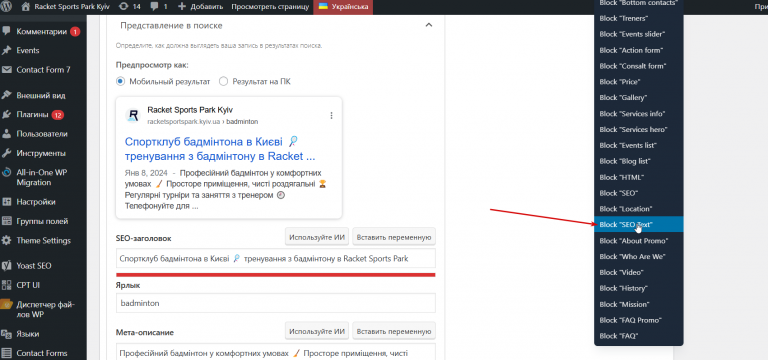
Task: Click the Пользователи user icon
Action: [7, 134]
